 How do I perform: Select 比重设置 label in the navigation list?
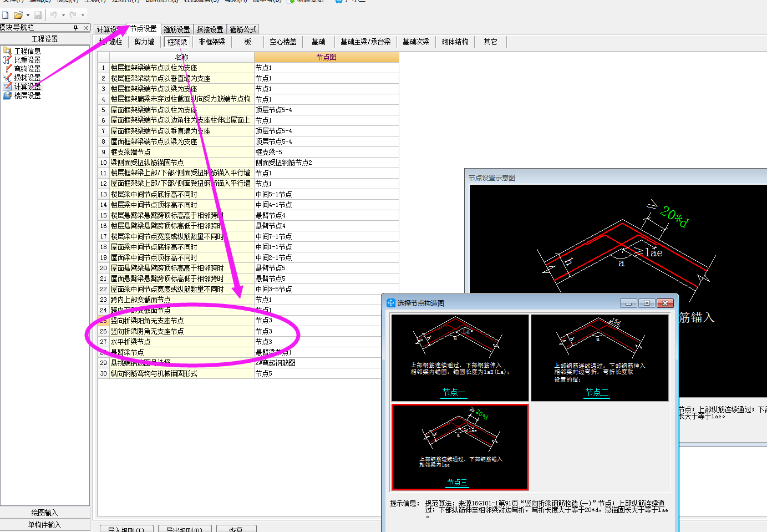point(27,60)
